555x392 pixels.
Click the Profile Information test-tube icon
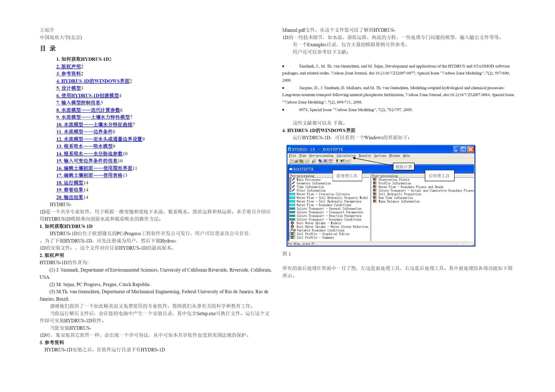point(375,183)
